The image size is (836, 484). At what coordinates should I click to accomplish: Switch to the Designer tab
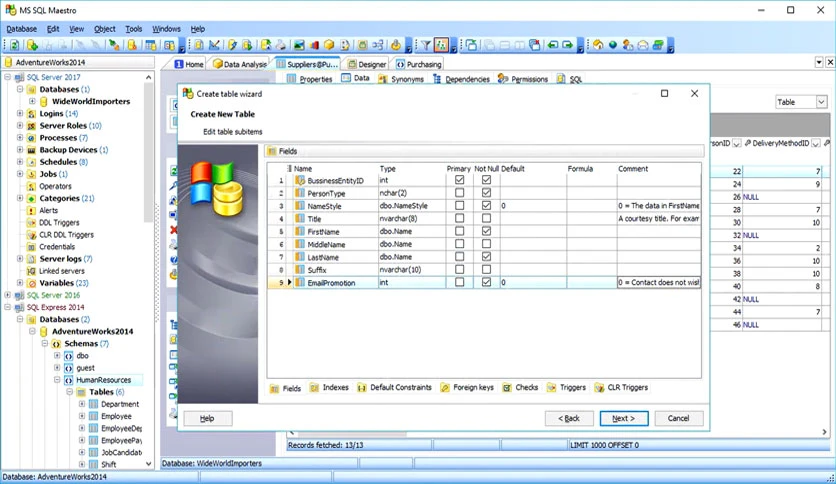[366, 64]
